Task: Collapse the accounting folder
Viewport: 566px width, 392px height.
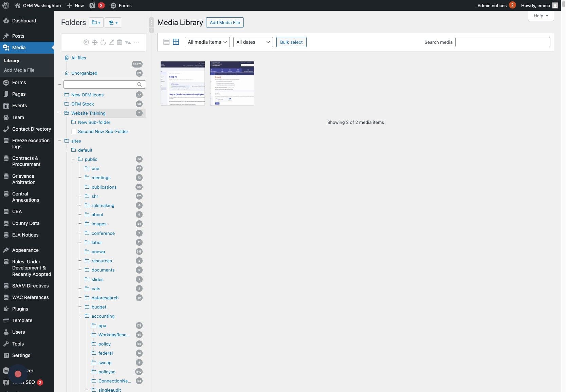Action: pyautogui.click(x=80, y=316)
